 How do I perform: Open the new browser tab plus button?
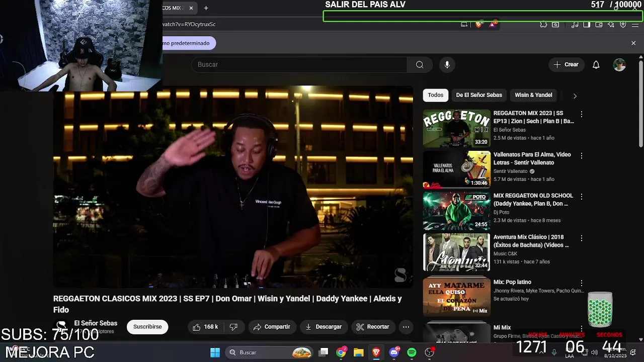coord(206,8)
